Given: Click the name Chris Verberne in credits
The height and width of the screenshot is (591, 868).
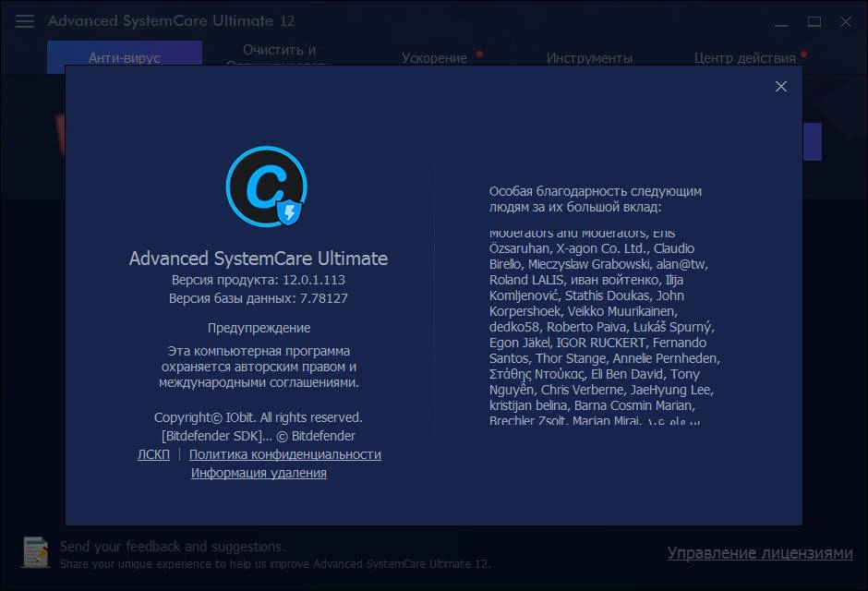Looking at the screenshot, I should coord(582,390).
